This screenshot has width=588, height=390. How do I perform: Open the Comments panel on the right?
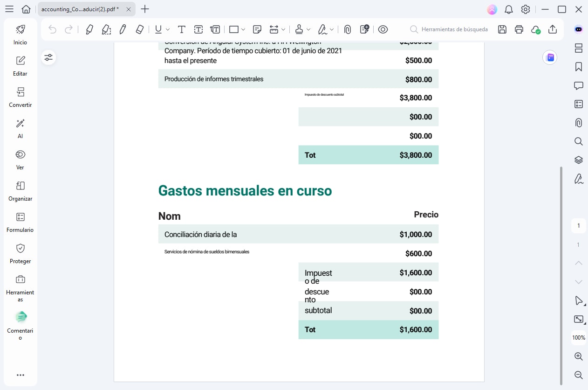[578, 85]
